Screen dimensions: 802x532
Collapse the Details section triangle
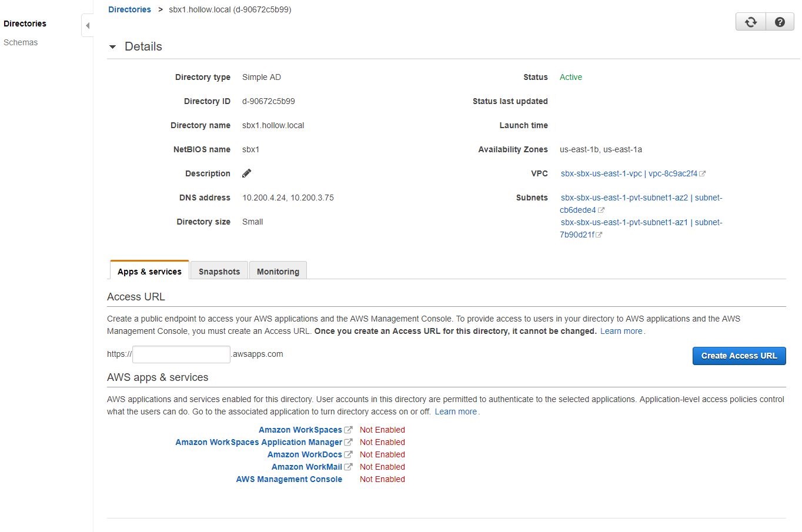[112, 47]
